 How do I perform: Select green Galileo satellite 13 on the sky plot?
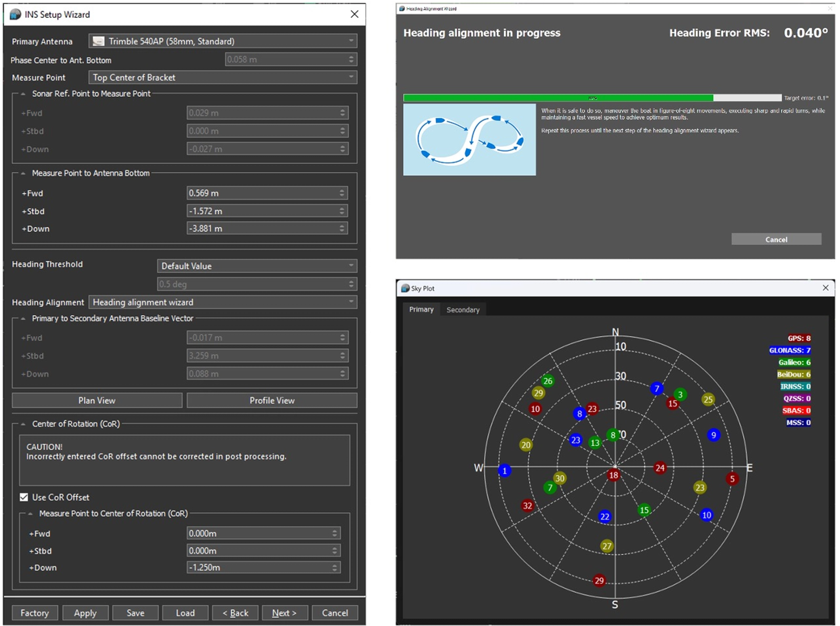point(595,443)
